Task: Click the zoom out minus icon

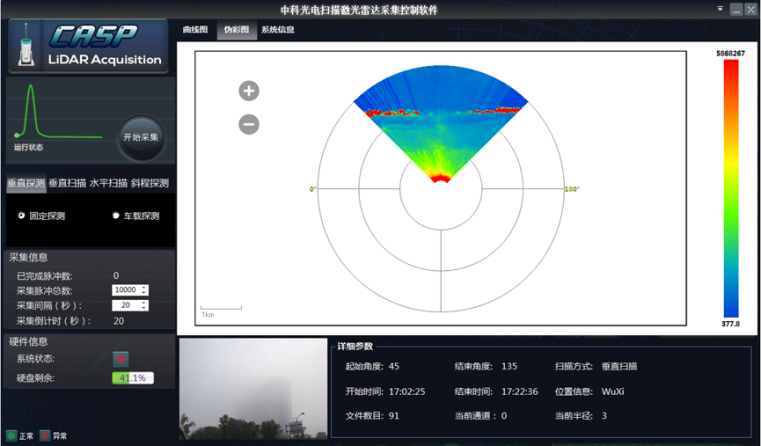Action: point(249,124)
